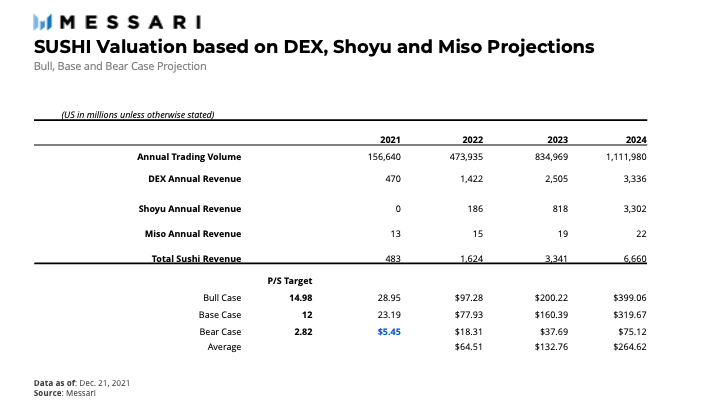Click the Bear Case value $18.31

(x=469, y=332)
